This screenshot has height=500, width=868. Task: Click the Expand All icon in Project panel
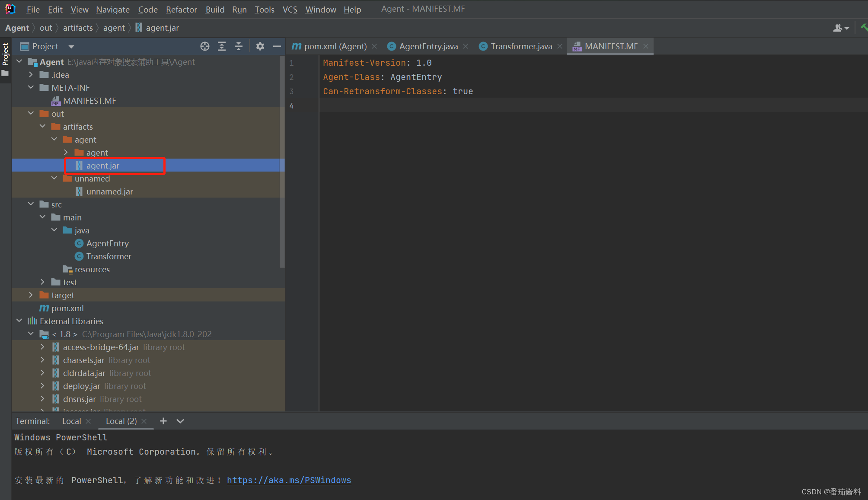(222, 46)
